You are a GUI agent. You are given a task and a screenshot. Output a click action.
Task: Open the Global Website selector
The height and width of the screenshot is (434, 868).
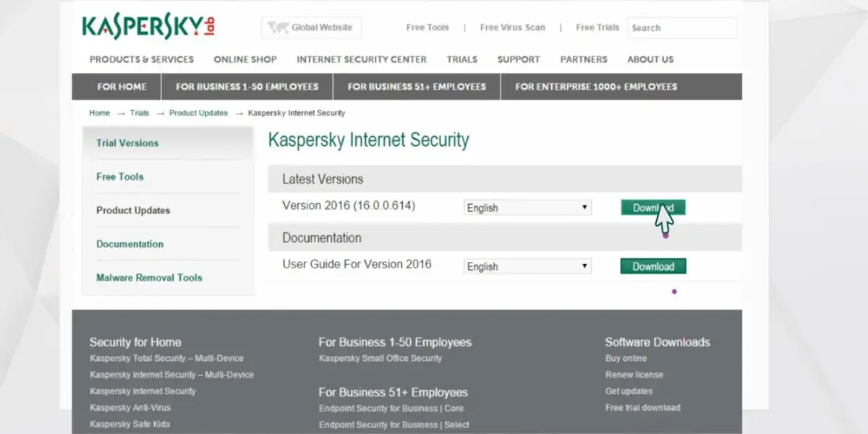click(x=312, y=27)
